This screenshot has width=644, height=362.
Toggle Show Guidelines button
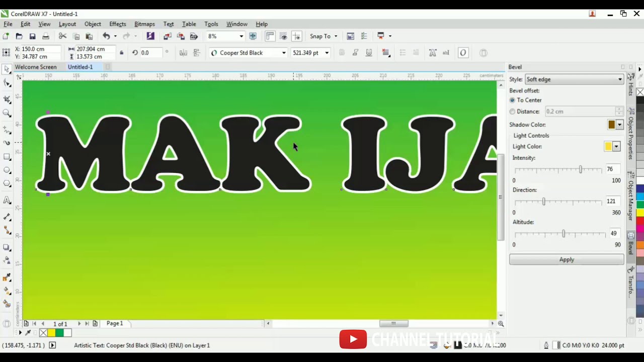point(296,36)
